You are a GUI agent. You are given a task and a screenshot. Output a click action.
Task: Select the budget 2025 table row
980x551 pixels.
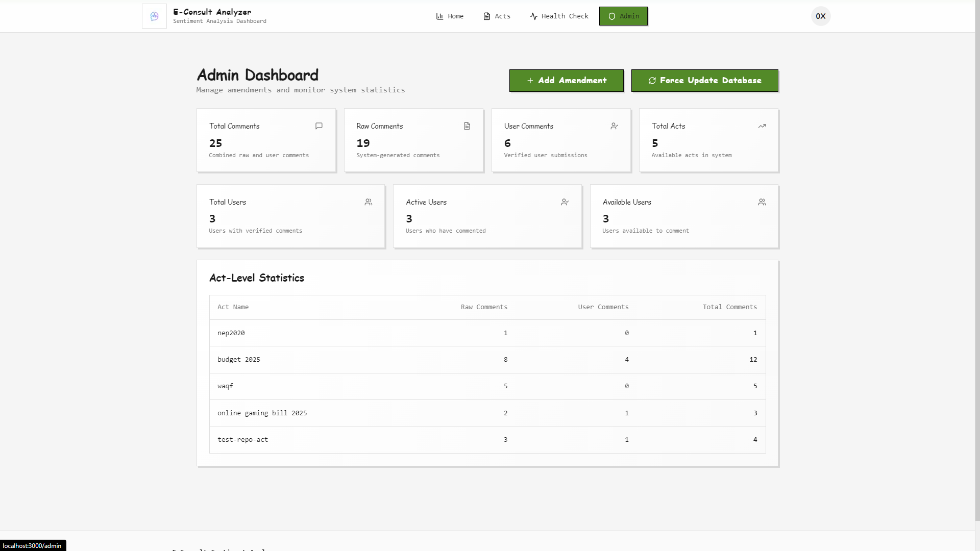click(x=487, y=359)
